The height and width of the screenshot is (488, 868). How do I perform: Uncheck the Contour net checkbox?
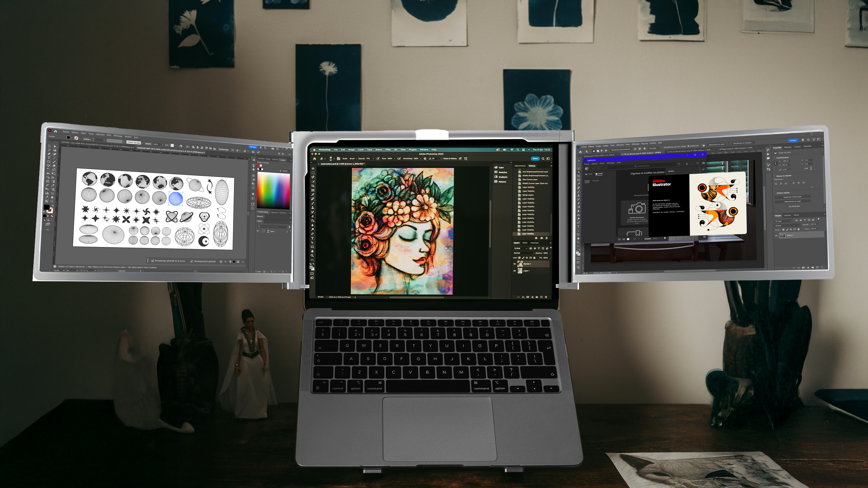[x=689, y=146]
